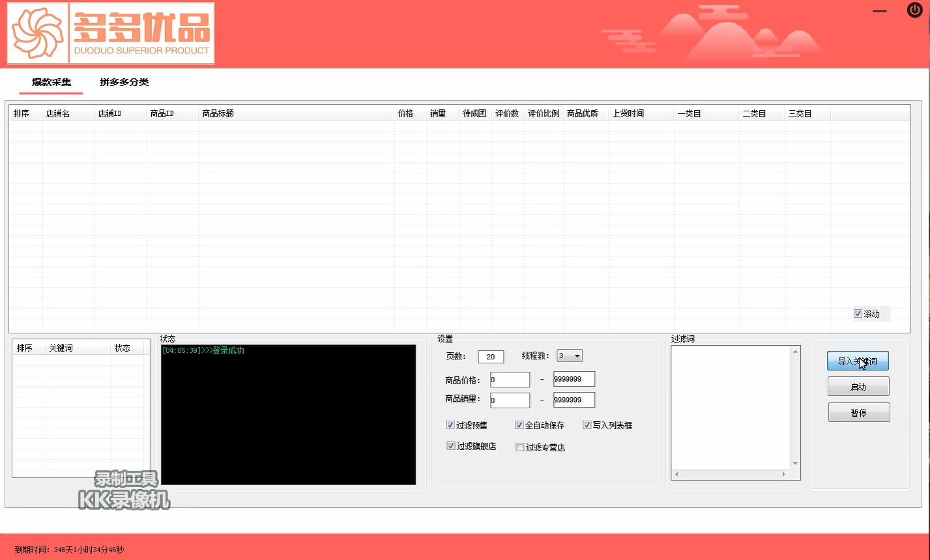Click the 启动 button
The image size is (930, 560).
[x=858, y=385]
